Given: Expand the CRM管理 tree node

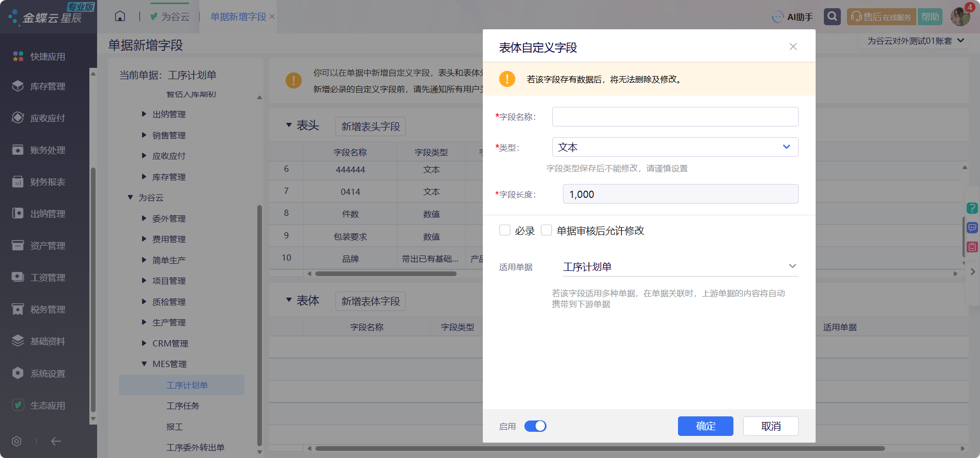Looking at the screenshot, I should [144, 343].
